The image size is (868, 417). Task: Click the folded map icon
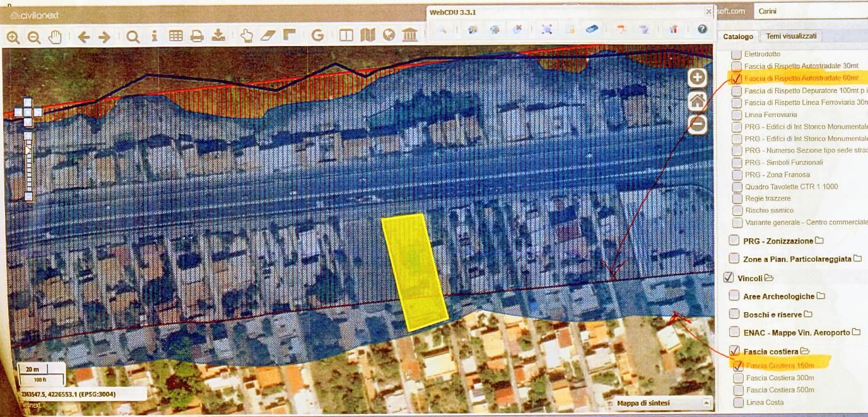pos(367,35)
